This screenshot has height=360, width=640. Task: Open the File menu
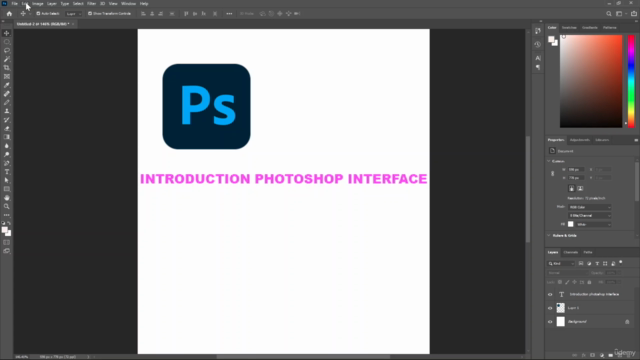pos(14,4)
